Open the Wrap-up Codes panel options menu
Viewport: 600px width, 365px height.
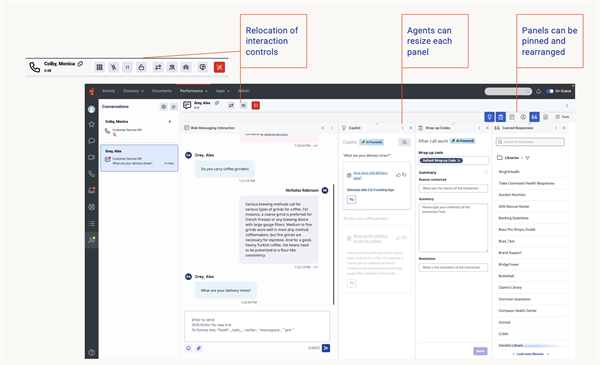[x=479, y=128]
